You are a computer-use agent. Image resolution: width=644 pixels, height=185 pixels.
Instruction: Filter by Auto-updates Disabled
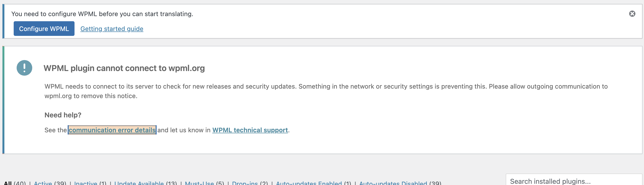point(393,183)
